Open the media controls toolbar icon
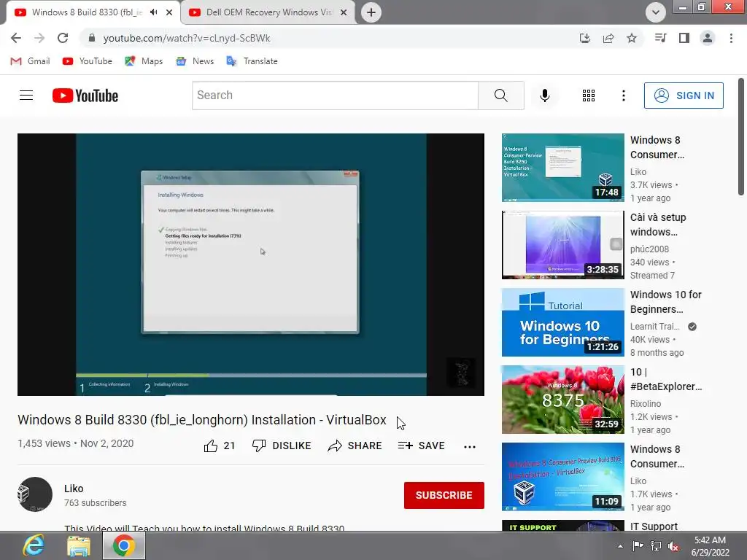Viewport: 747px width, 560px height. tap(661, 38)
